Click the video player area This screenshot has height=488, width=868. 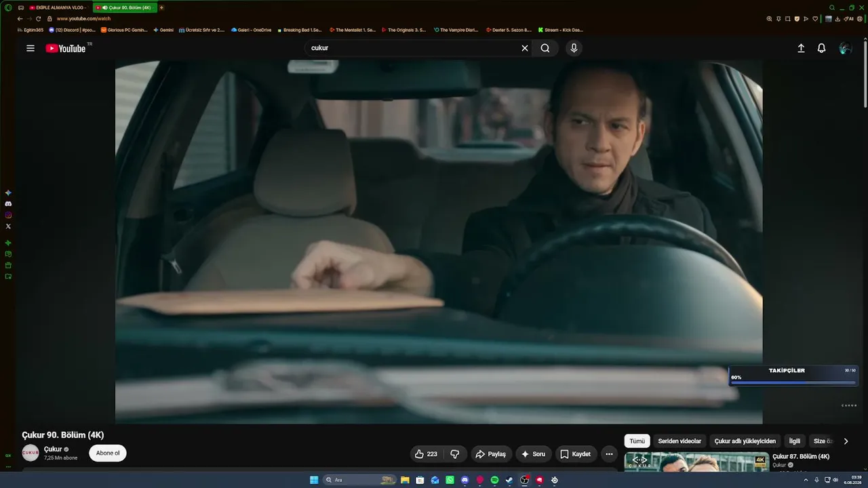(x=439, y=242)
